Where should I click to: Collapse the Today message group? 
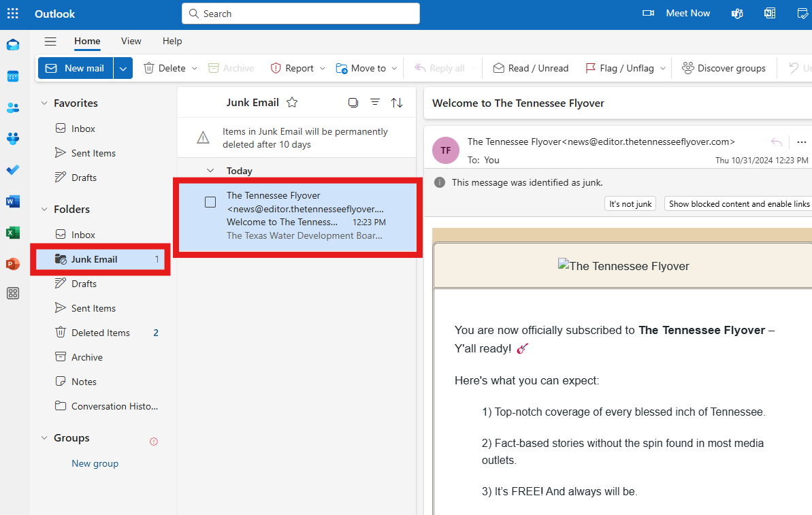point(210,170)
